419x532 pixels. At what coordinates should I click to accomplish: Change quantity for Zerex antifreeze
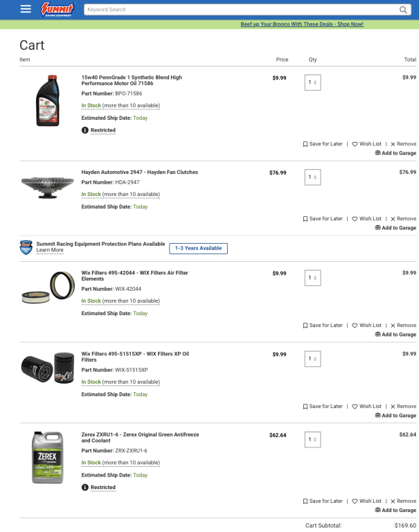[313, 440]
